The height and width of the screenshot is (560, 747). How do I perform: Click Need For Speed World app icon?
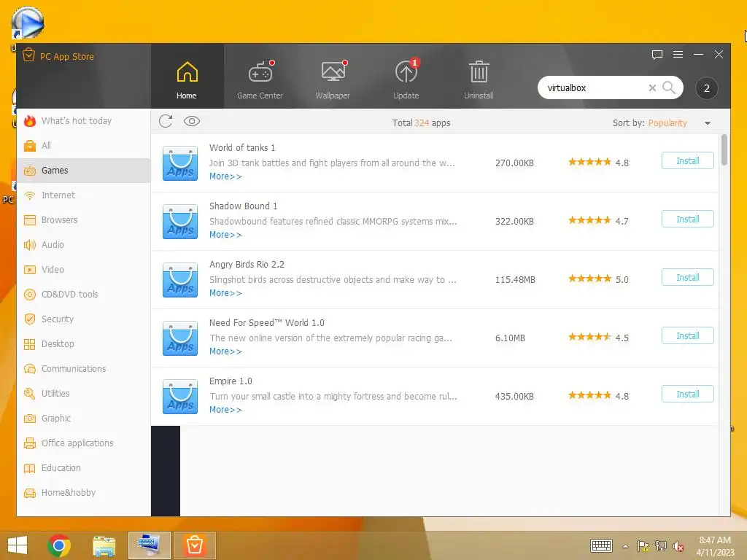tap(180, 338)
